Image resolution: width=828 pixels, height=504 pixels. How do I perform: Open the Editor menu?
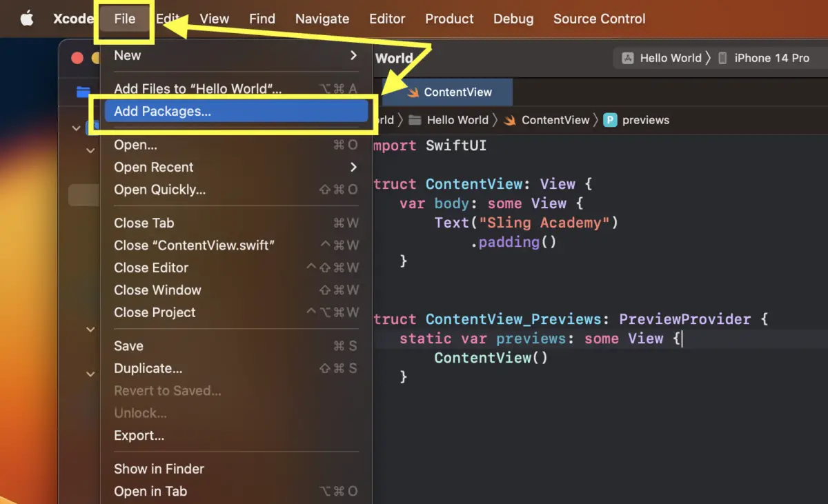click(x=387, y=19)
